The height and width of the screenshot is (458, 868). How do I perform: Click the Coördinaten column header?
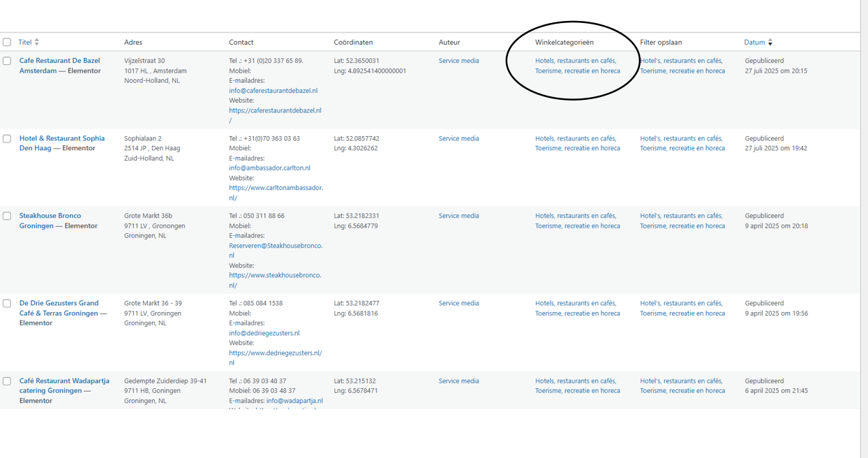click(353, 42)
